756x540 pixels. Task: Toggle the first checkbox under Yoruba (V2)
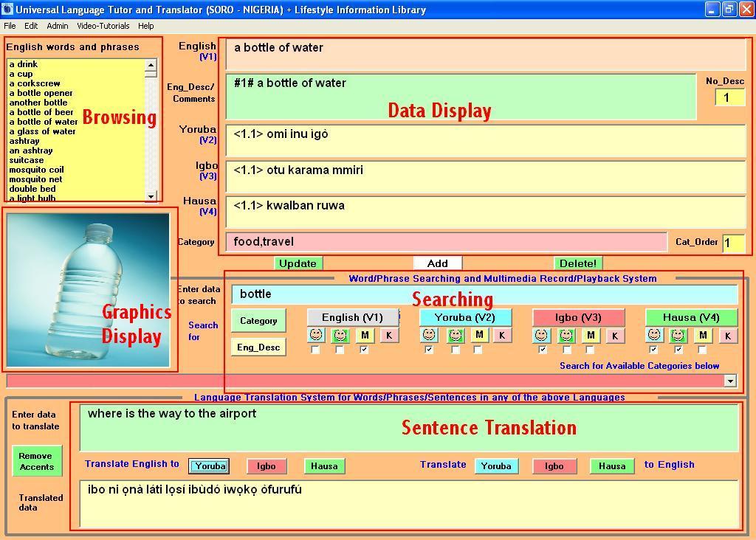click(429, 350)
